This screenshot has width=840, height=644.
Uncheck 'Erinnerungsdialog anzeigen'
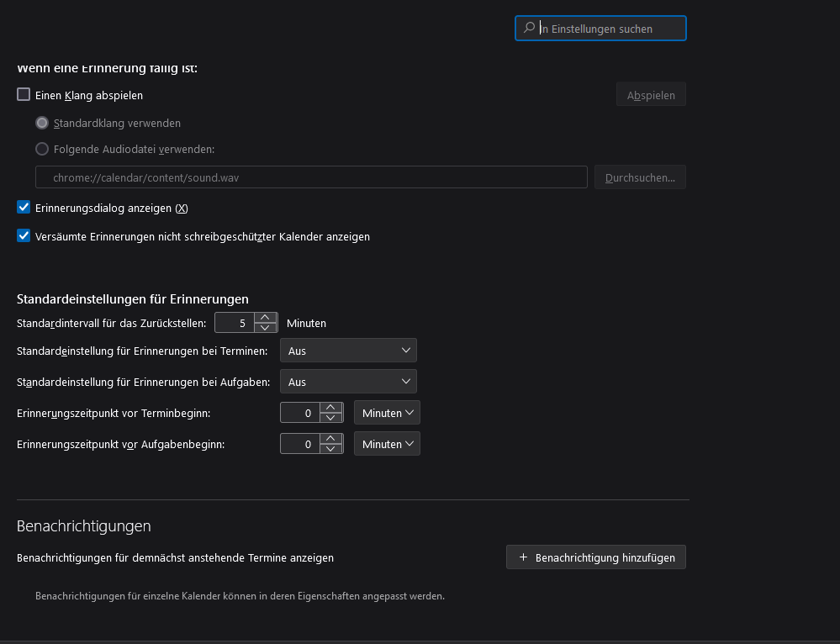[x=24, y=207]
